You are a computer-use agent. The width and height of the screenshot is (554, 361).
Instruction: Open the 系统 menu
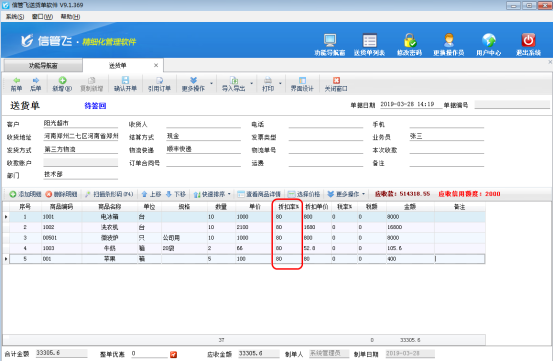point(15,17)
